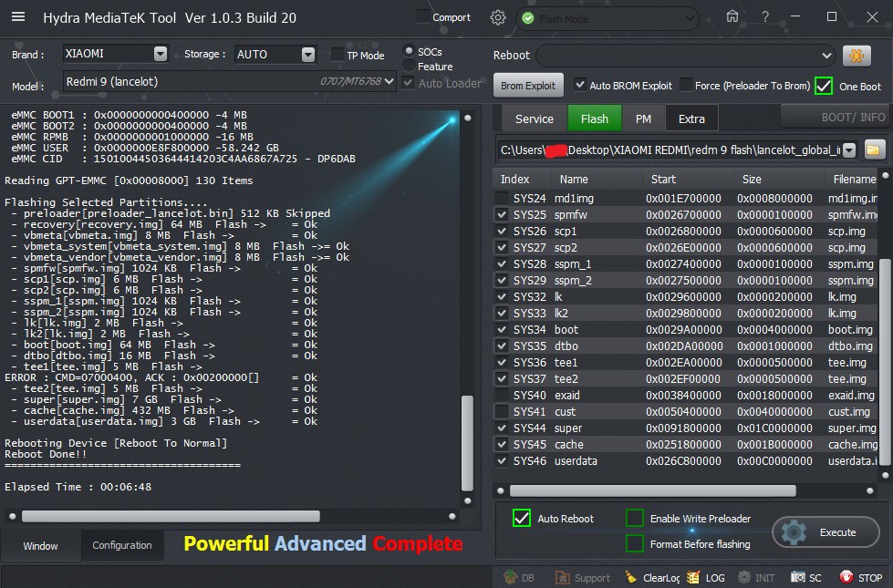Check the md1img partition row
The image size is (893, 588).
click(x=502, y=198)
